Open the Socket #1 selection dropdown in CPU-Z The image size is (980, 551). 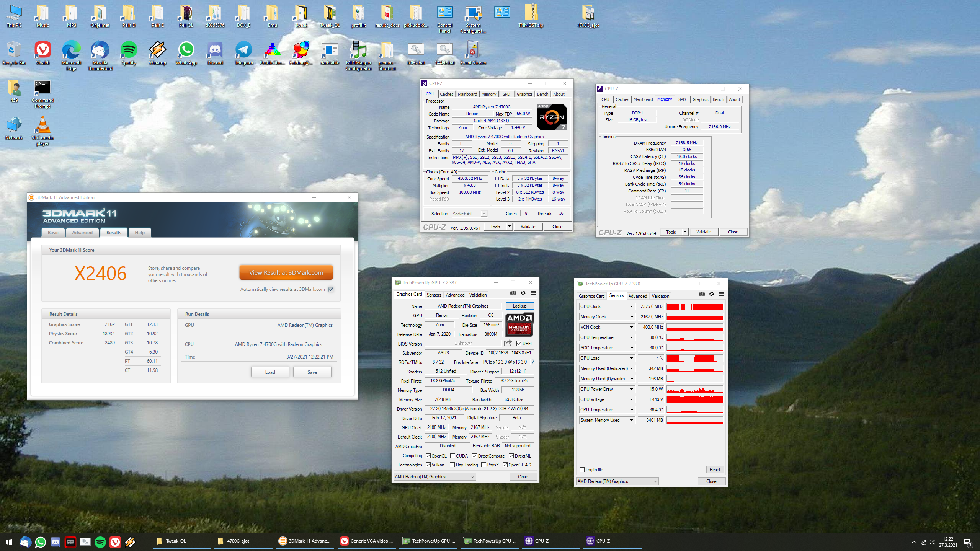[469, 214]
